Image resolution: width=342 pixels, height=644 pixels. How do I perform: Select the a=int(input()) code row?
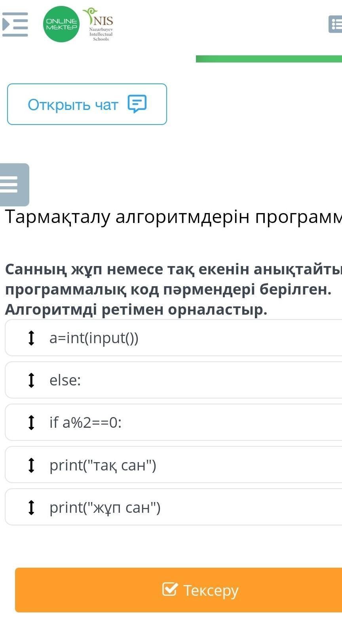point(173,338)
